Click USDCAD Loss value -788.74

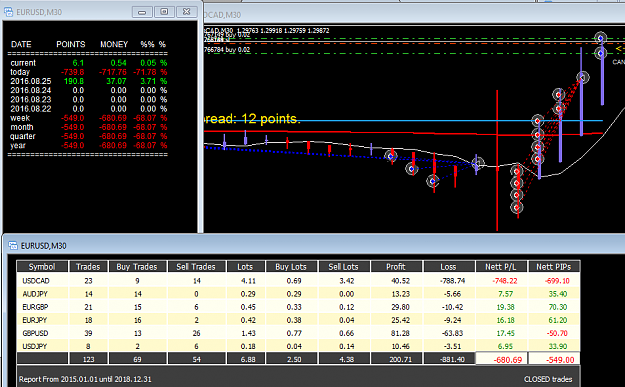point(452,281)
